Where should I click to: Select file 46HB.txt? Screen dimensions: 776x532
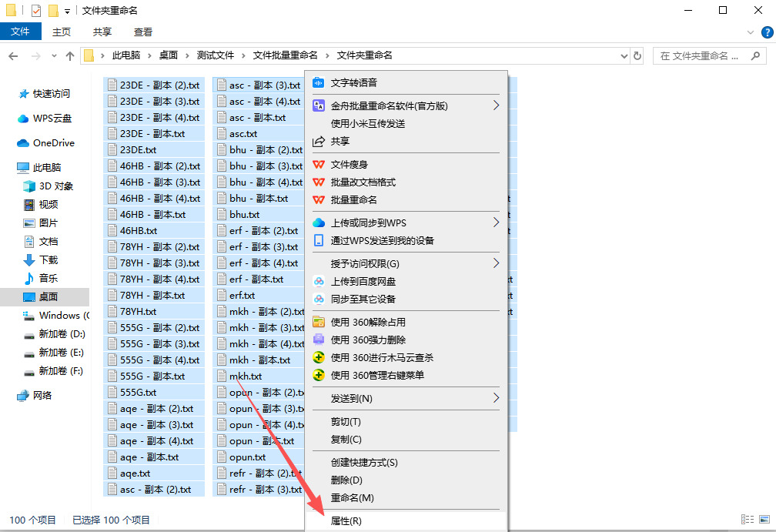pos(155,231)
